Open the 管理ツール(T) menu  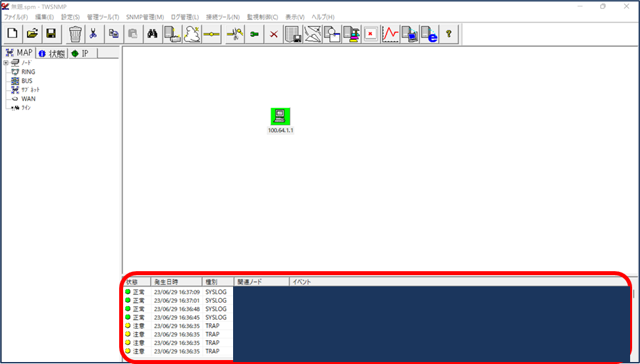click(103, 17)
